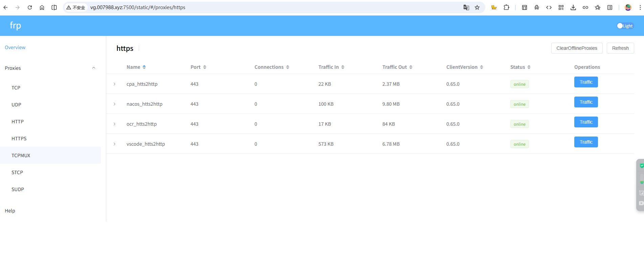Image resolution: width=644 pixels, height=267 pixels.
Task: Open Traffic for vscode_htts2http
Action: coord(586,142)
